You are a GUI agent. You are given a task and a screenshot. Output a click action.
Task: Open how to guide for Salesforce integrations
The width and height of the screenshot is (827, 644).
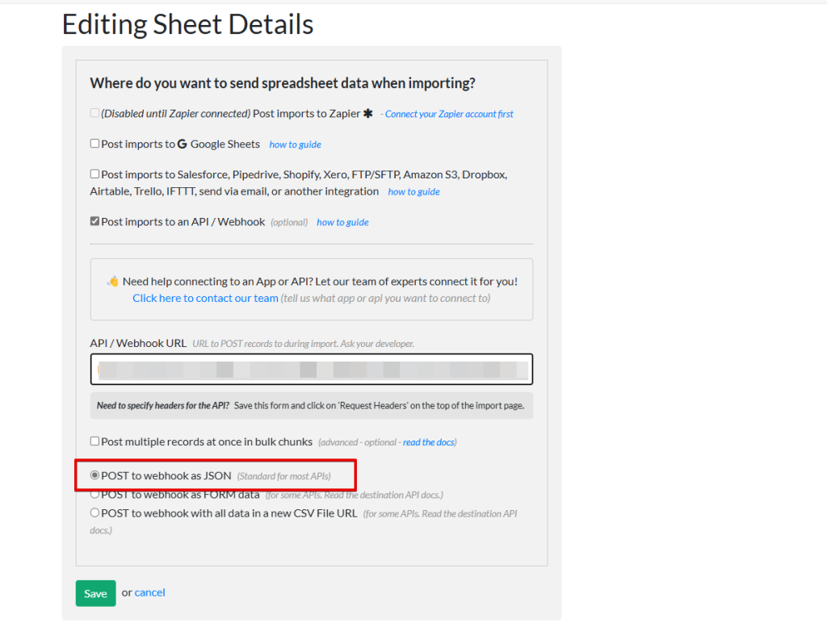tap(413, 192)
